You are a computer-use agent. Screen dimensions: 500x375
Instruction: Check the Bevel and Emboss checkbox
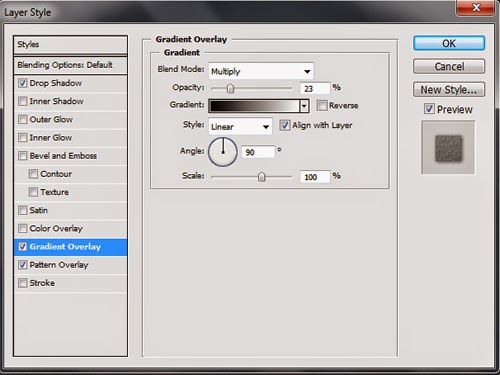pos(22,156)
